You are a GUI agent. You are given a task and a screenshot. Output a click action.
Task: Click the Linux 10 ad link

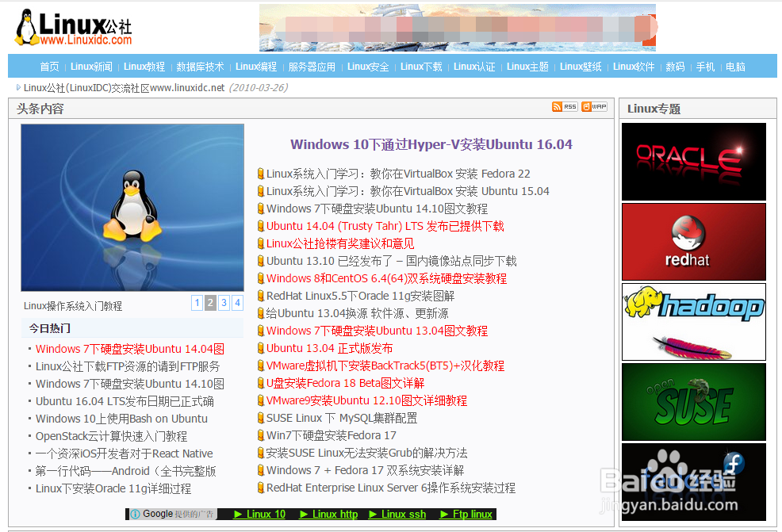click(260, 514)
